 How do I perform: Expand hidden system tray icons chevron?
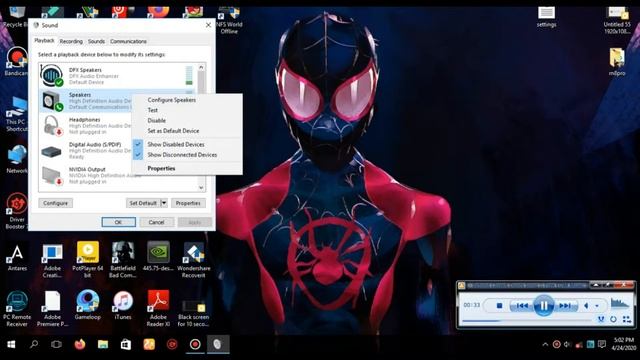[545, 344]
